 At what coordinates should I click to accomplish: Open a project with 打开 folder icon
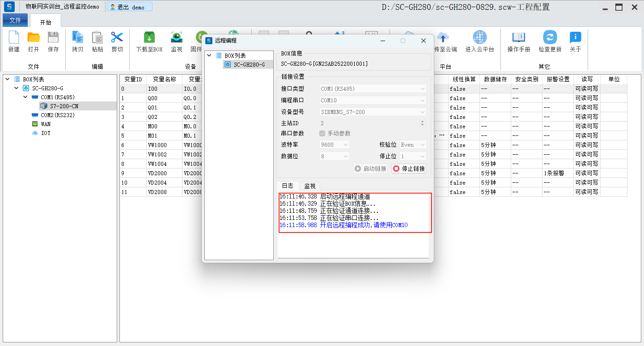coord(34,38)
